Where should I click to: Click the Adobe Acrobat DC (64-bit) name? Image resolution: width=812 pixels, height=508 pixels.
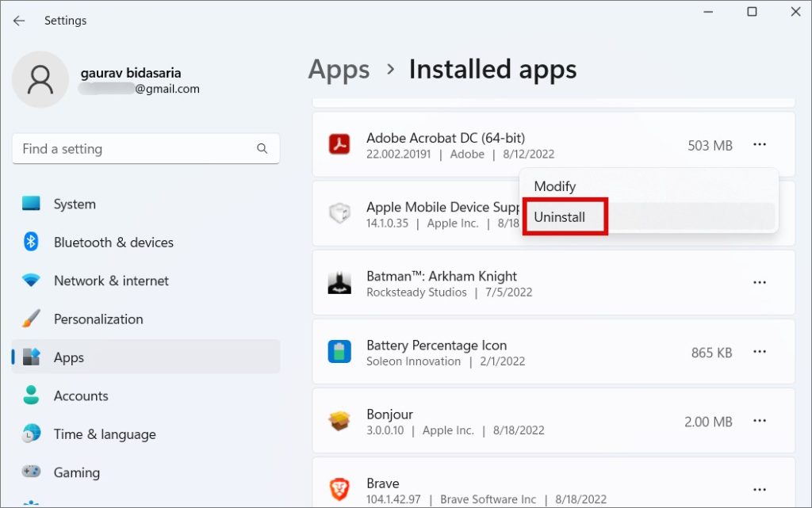[x=446, y=138]
